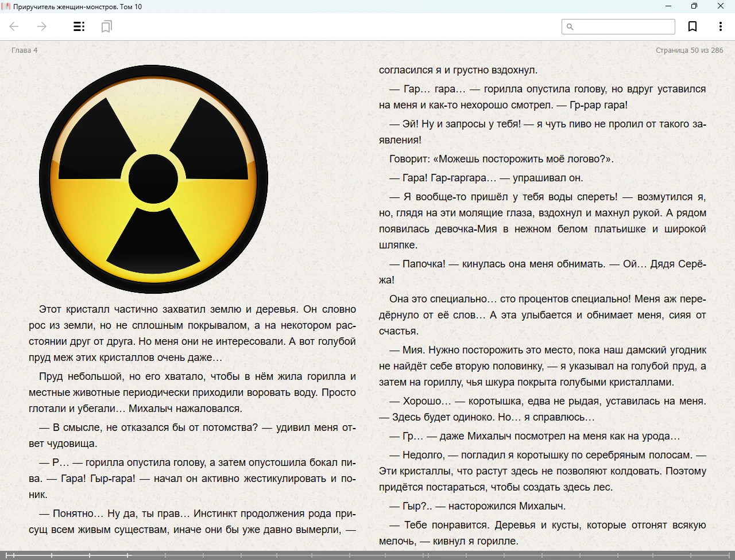This screenshot has height=560, width=735.
Task: Click the first chapter tick on progress bar
Action: tap(6, 555)
